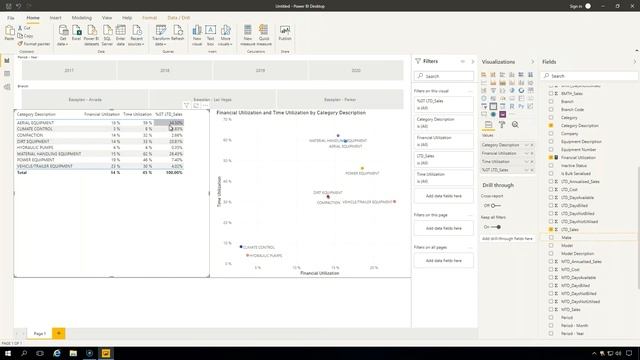Uncheck the LTD_Sales field
640x360 pixels.
[551, 229]
